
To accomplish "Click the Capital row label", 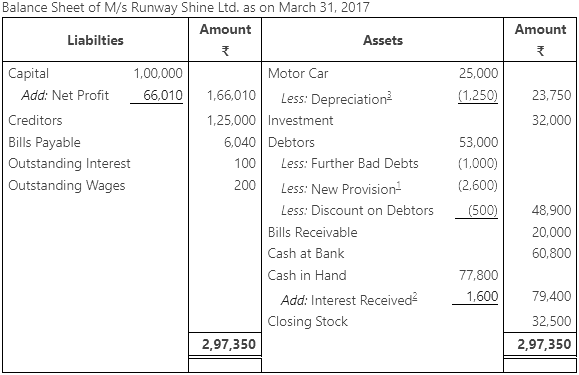I will point(28,73).
